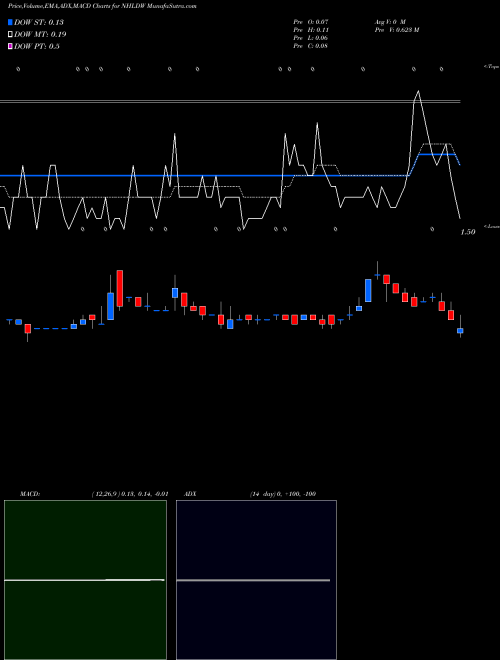Select the 'DOW PT: 0.5' legend text

click(x=37, y=46)
